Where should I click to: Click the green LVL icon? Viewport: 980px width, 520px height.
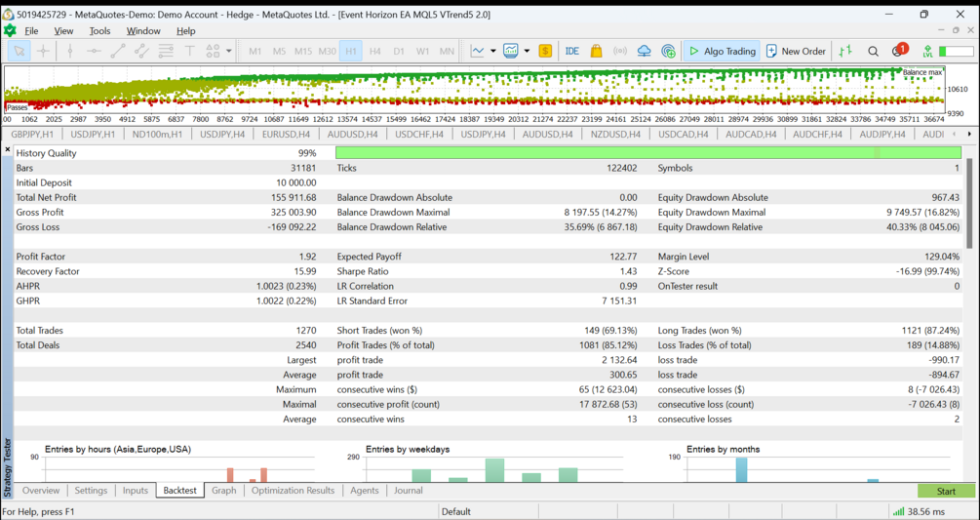point(927,52)
